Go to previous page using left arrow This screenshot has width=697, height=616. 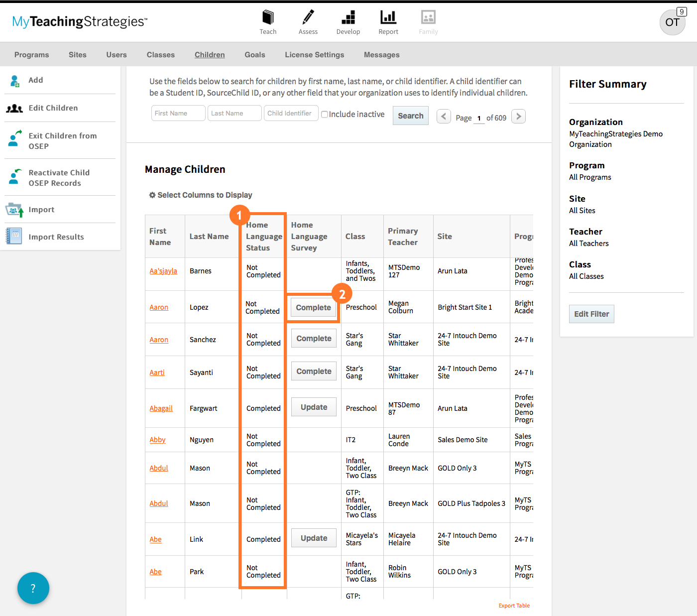point(444,117)
